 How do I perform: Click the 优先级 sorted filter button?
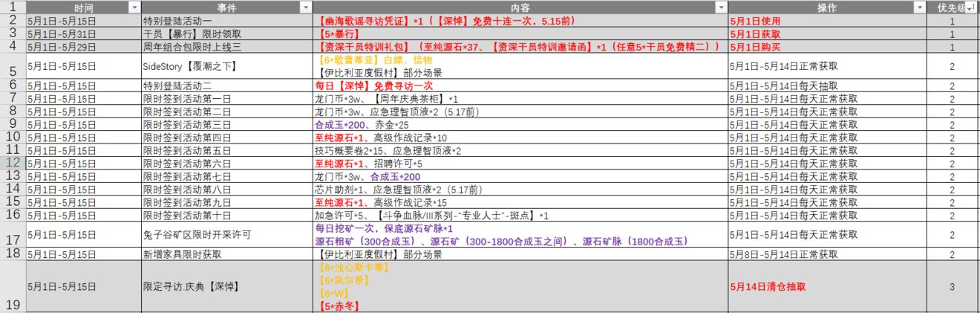tap(973, 7)
